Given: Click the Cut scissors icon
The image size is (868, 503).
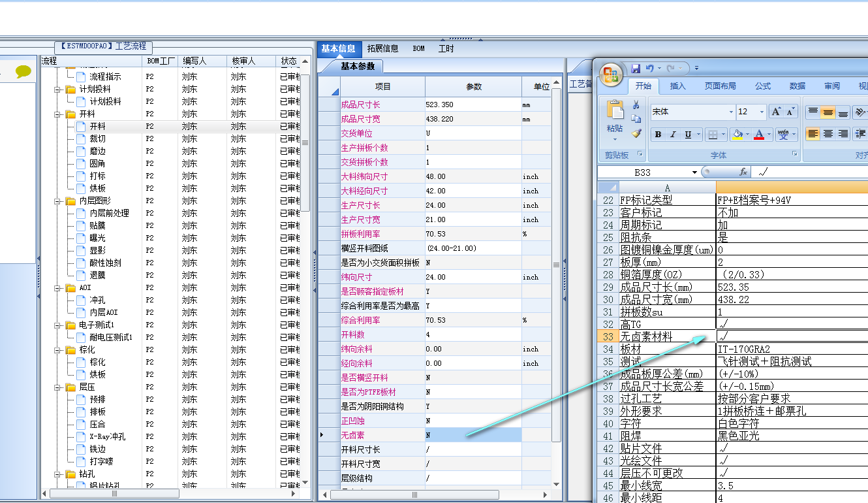Looking at the screenshot, I should pyautogui.click(x=636, y=105).
